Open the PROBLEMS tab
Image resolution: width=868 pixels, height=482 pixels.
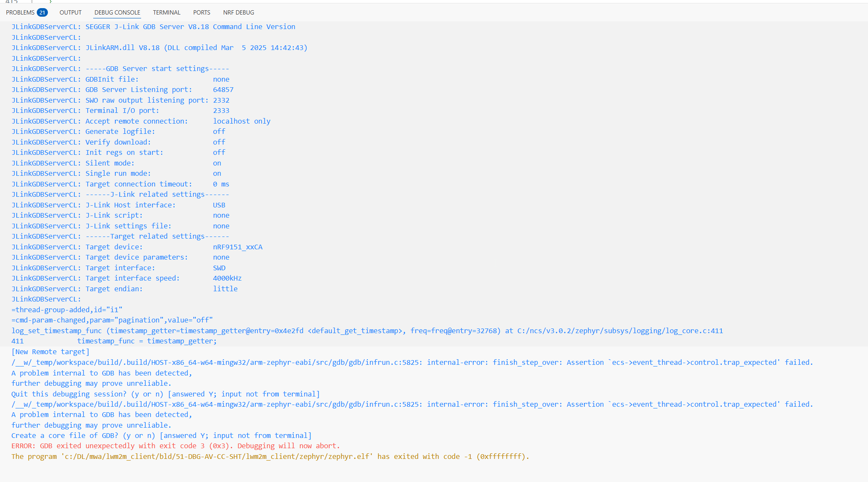(x=20, y=12)
